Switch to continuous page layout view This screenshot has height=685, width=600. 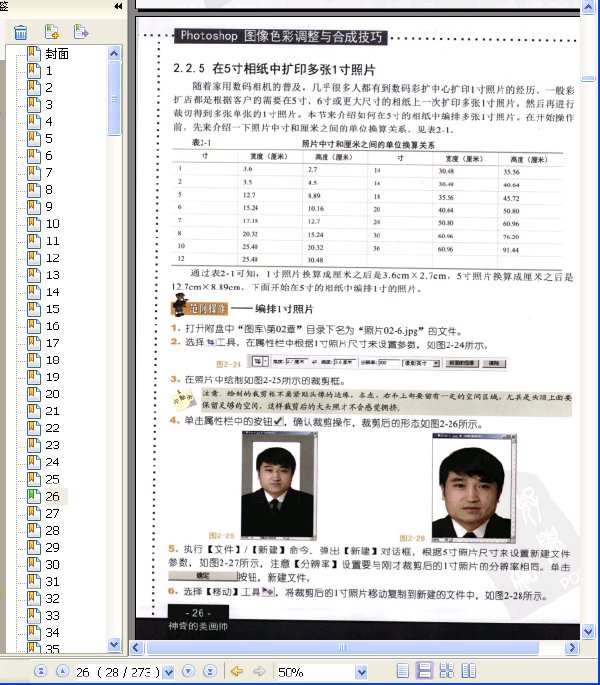click(x=424, y=671)
